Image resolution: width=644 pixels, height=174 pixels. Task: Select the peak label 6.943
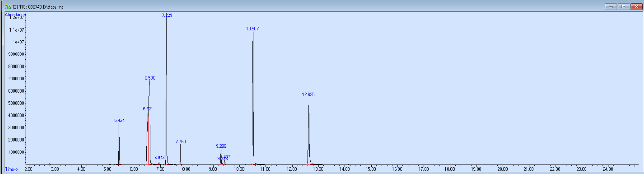click(x=159, y=158)
